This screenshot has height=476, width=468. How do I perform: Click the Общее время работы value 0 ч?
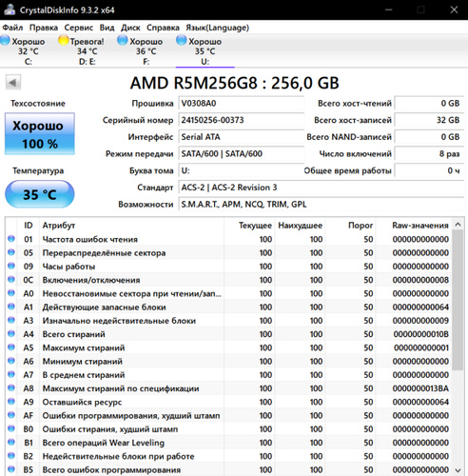[429, 170]
